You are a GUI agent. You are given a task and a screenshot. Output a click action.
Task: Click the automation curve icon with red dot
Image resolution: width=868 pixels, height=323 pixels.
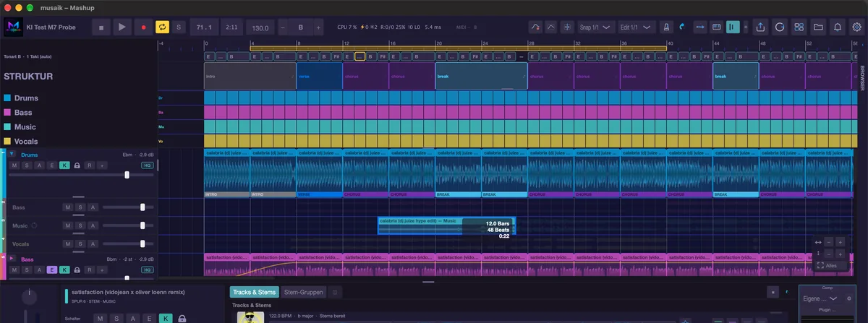coord(535,27)
